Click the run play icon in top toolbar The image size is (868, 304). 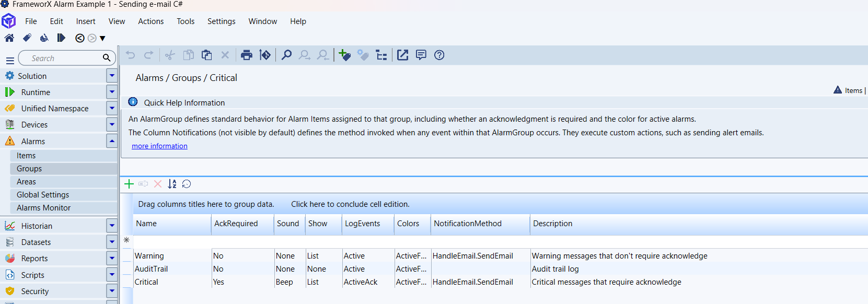(x=61, y=38)
